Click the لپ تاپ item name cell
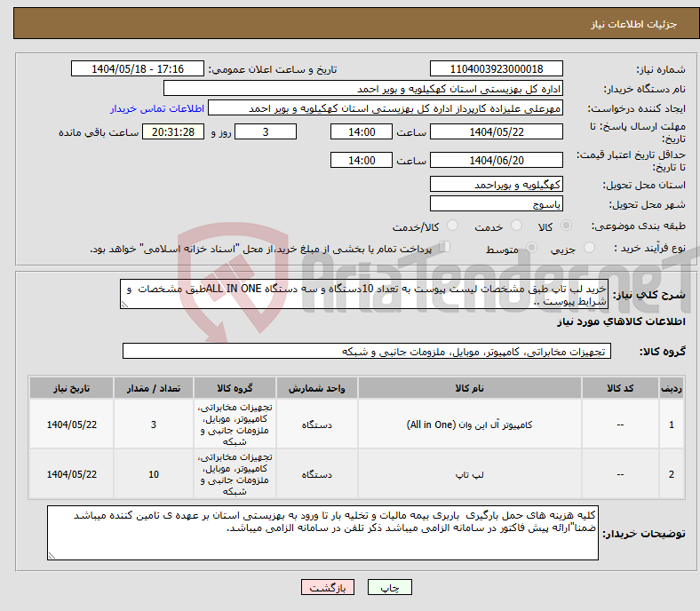The height and width of the screenshot is (611, 700). point(470,474)
